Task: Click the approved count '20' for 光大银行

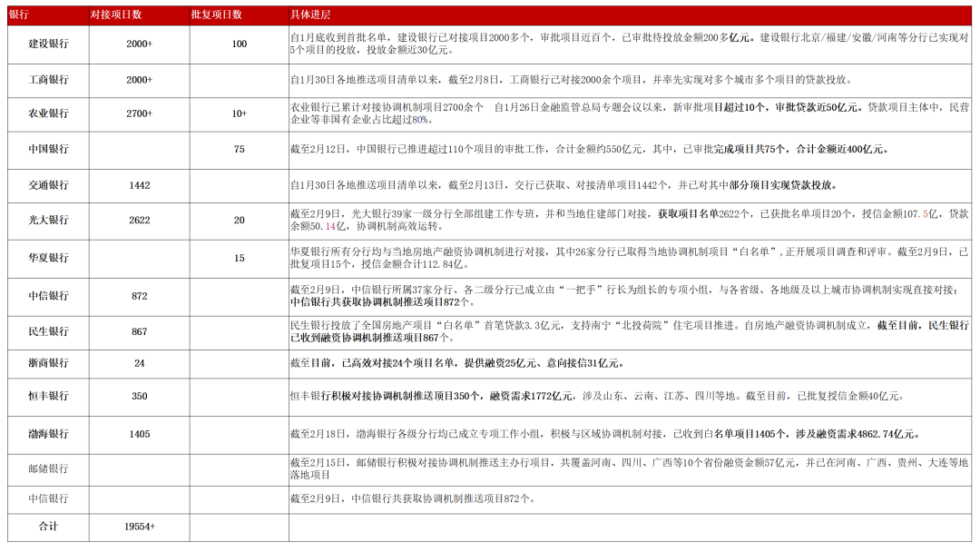Action: pos(240,220)
